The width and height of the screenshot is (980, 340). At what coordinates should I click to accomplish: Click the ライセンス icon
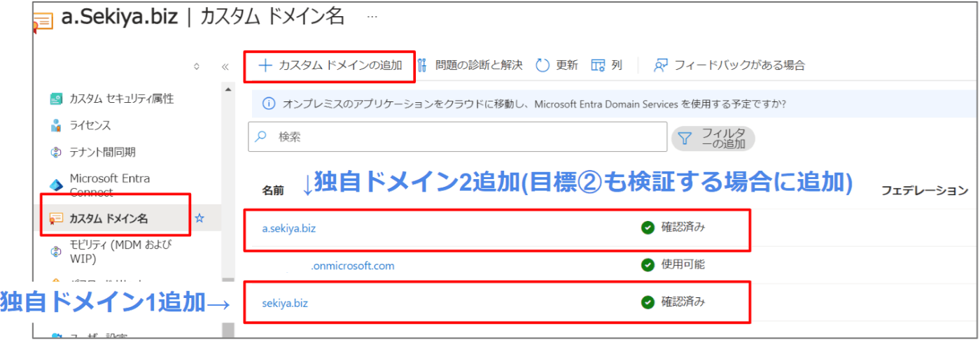pos(57,125)
